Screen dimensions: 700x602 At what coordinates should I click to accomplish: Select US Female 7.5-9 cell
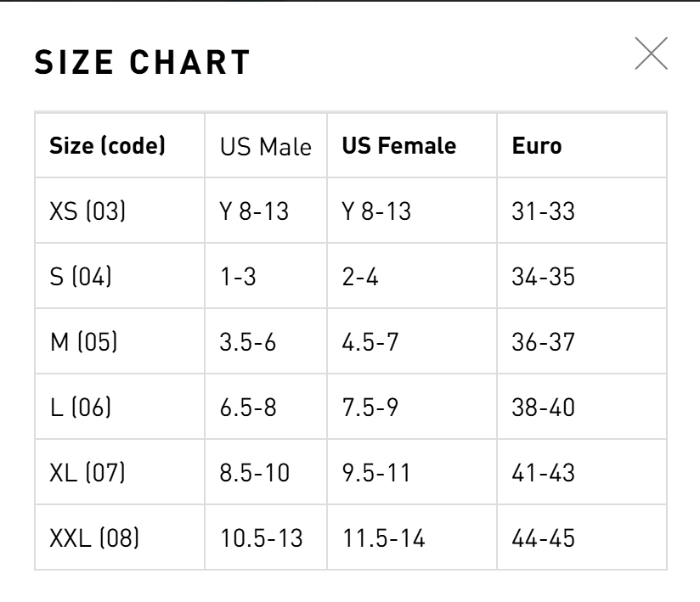370,408
